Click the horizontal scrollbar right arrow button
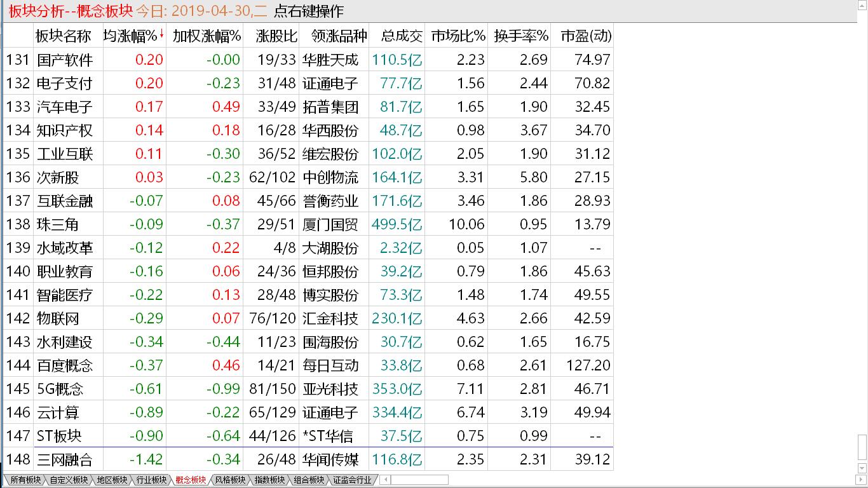The image size is (868, 488). tap(861, 480)
